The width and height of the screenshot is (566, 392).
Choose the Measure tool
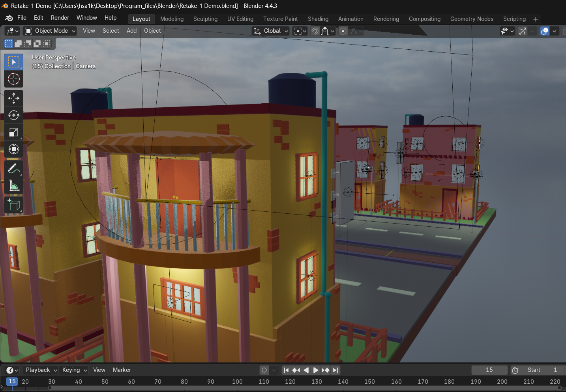click(x=14, y=186)
